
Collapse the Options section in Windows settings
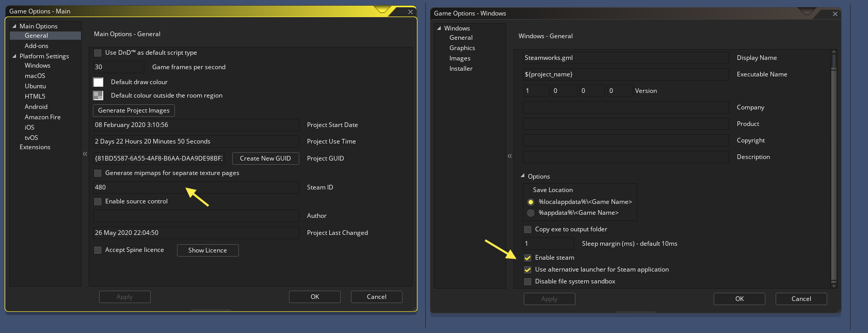[523, 176]
